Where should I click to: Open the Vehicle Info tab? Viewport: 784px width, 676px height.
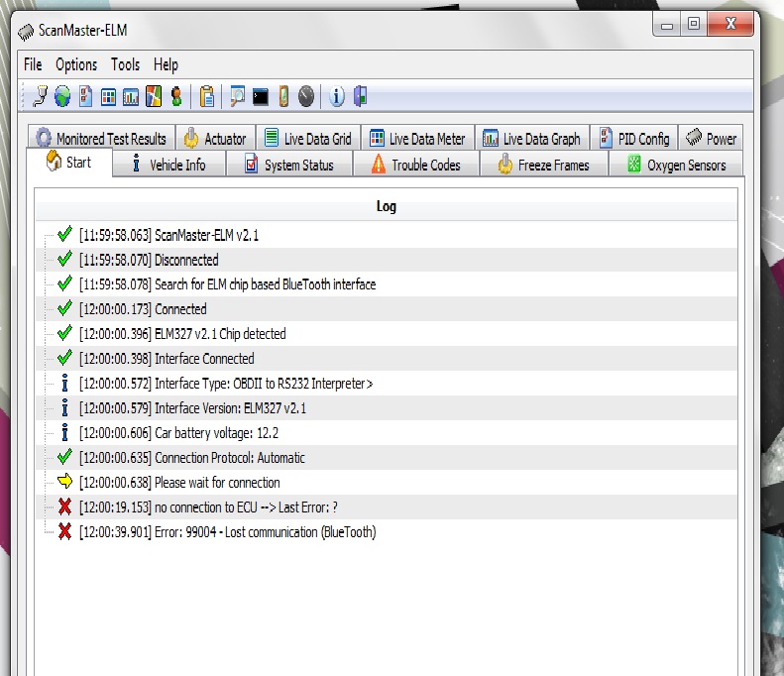(168, 165)
